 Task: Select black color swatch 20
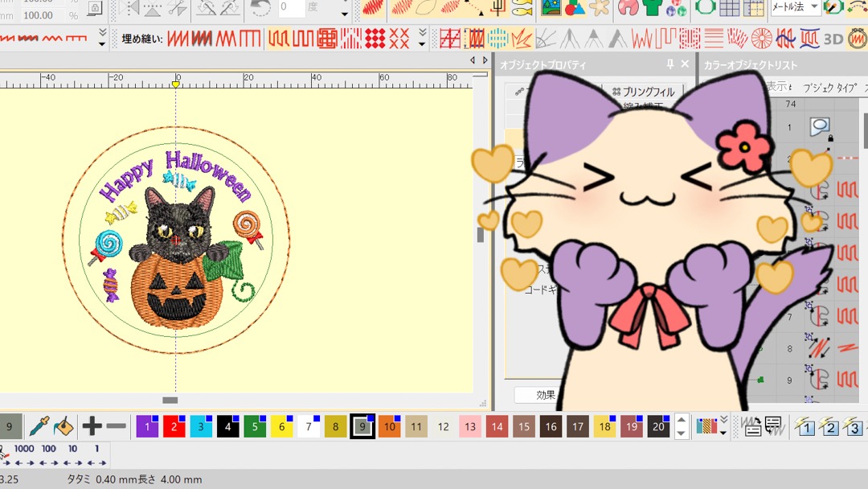659,426
